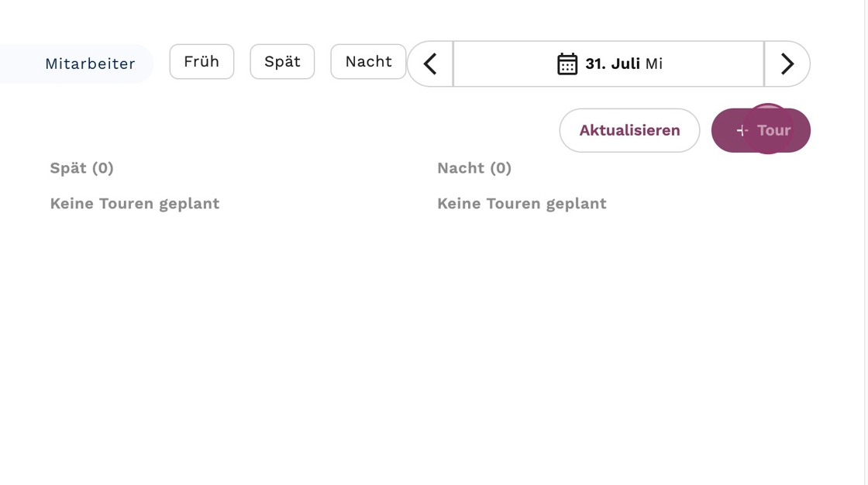Click 'Keine Touren geplant' under Spät

click(x=135, y=204)
